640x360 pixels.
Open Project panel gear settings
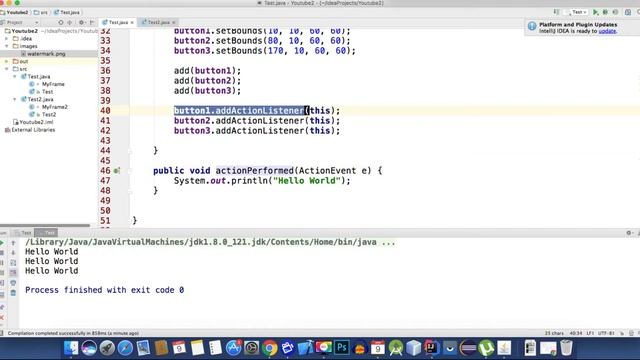[82, 22]
